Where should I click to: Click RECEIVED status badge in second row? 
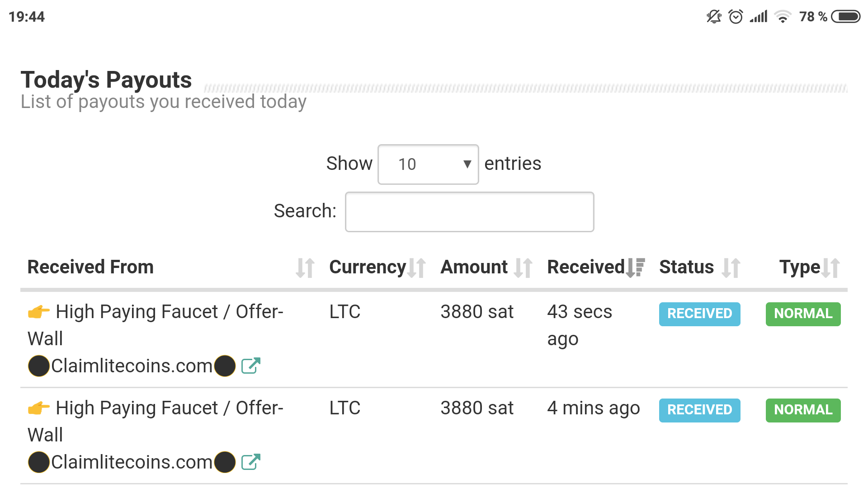pyautogui.click(x=699, y=410)
